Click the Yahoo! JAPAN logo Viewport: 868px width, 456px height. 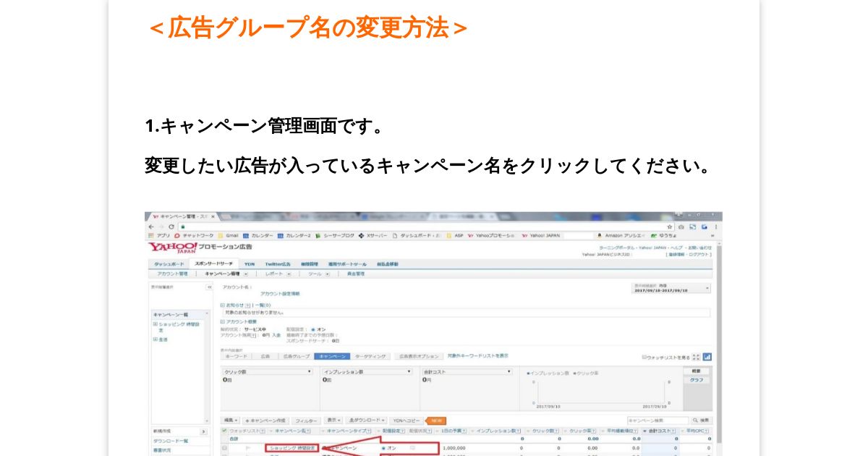pyautogui.click(x=173, y=248)
